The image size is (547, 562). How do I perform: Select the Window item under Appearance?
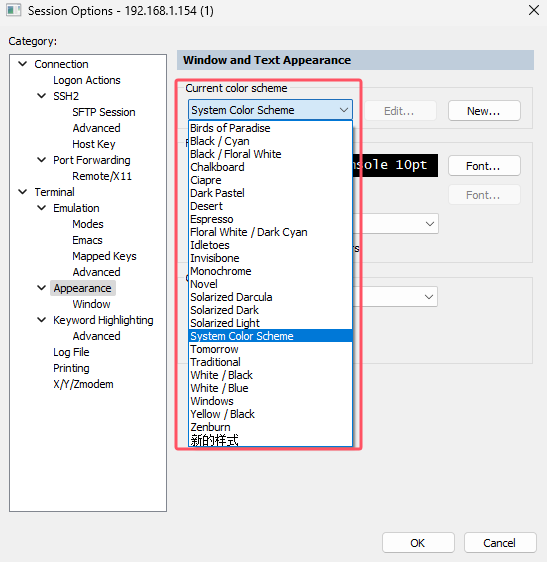point(91,304)
